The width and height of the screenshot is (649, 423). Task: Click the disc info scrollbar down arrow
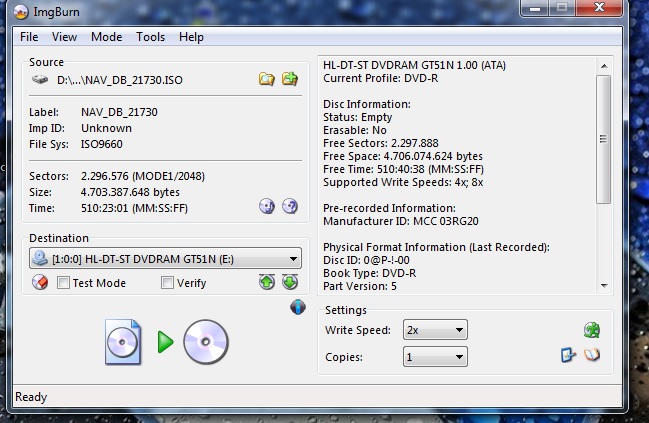point(604,286)
